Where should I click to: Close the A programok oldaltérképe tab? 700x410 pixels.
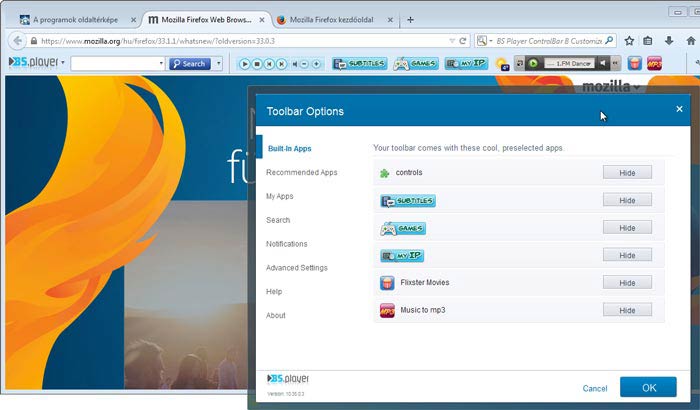(x=133, y=20)
